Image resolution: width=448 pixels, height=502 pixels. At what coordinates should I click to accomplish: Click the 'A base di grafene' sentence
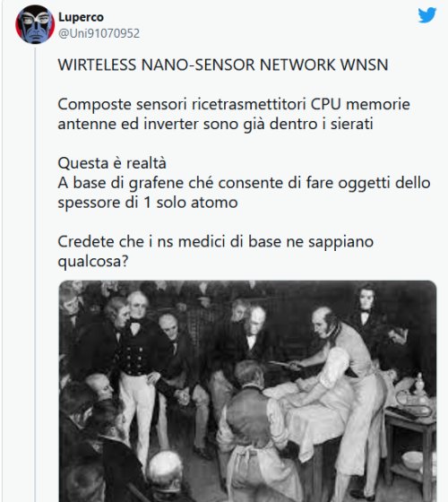click(244, 193)
